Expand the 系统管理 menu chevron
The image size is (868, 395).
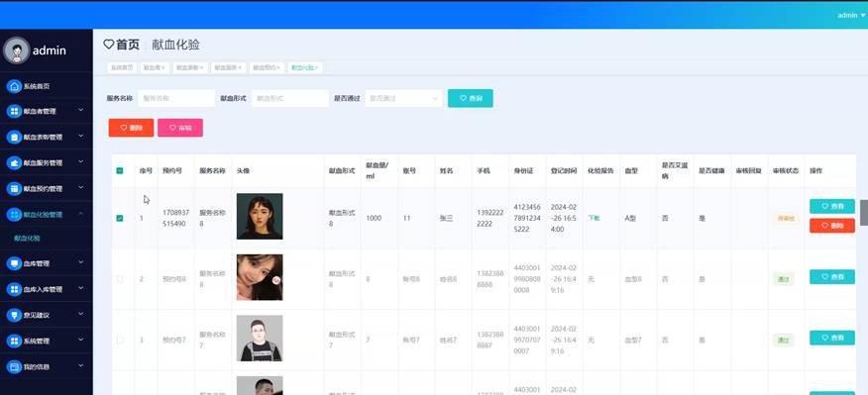(x=81, y=341)
